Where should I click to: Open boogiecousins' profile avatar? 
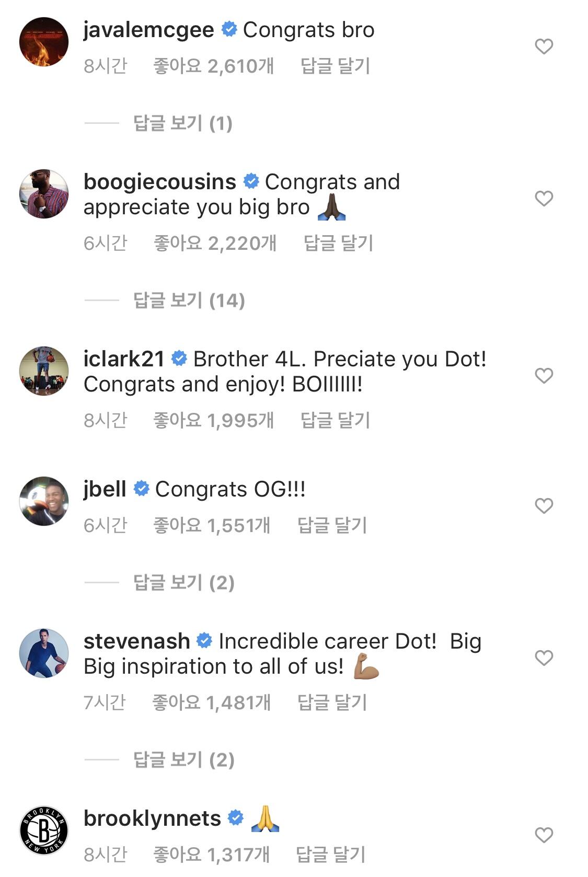tap(44, 193)
